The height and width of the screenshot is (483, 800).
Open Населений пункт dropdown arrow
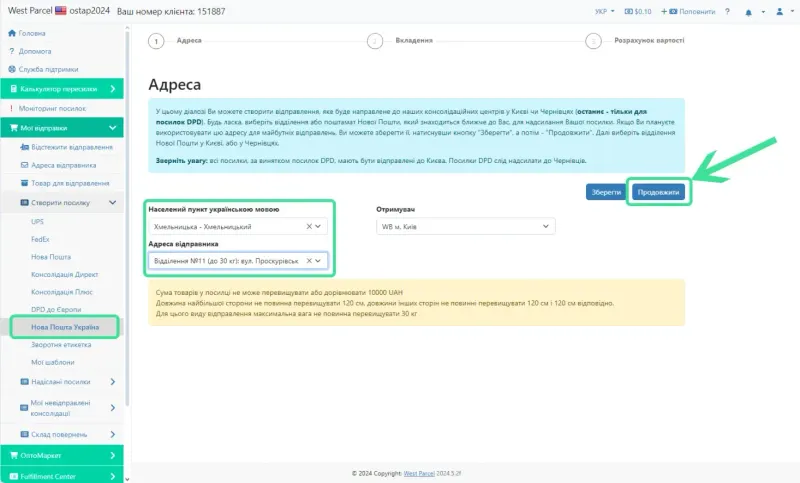(x=318, y=226)
